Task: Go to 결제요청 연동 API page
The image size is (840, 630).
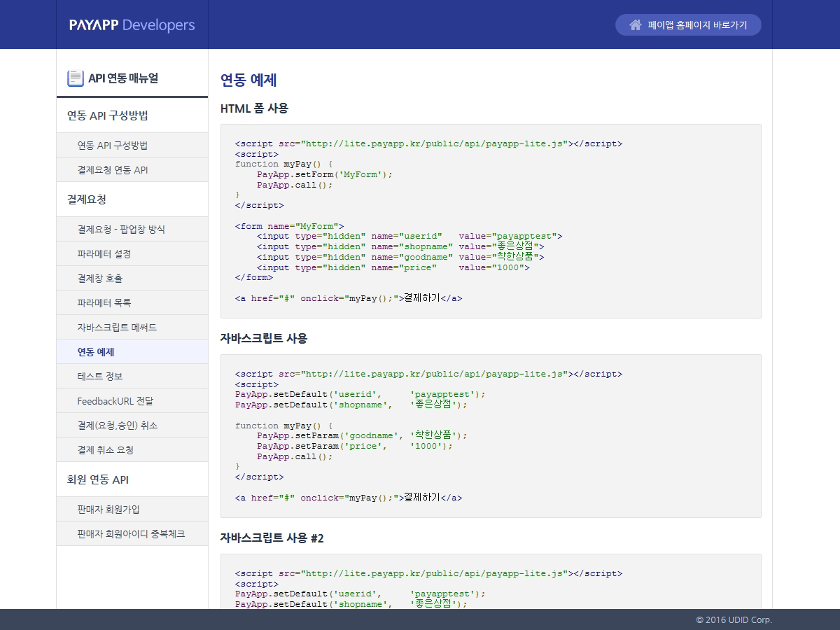Action: coord(132,170)
